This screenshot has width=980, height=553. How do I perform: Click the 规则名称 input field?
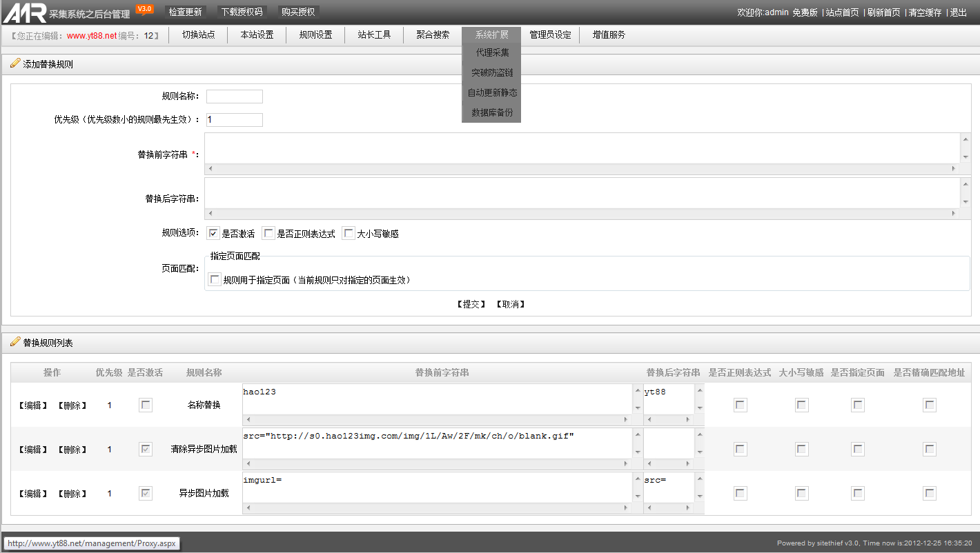coord(235,97)
